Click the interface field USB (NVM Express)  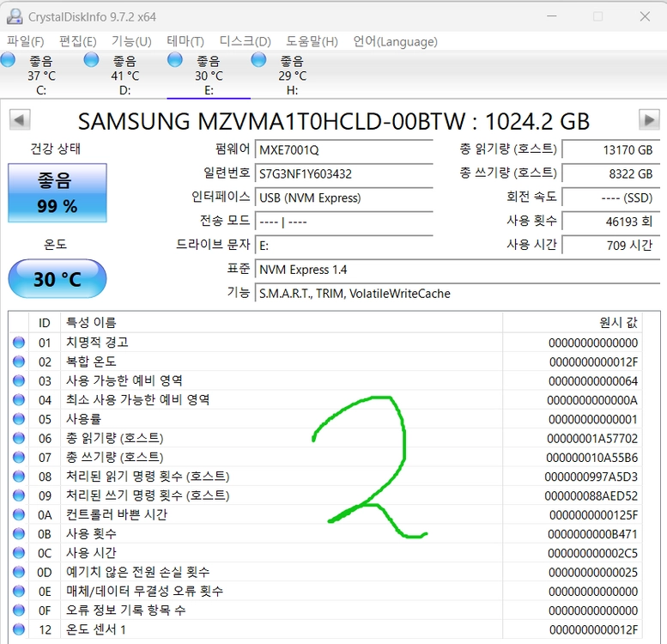343,197
